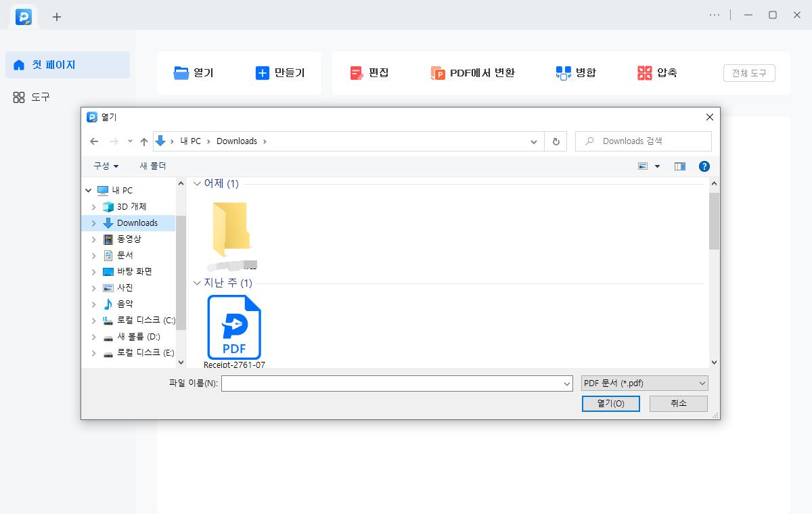The width and height of the screenshot is (812, 514).
Task: Click the 파일 이름 input field
Action: (392, 383)
